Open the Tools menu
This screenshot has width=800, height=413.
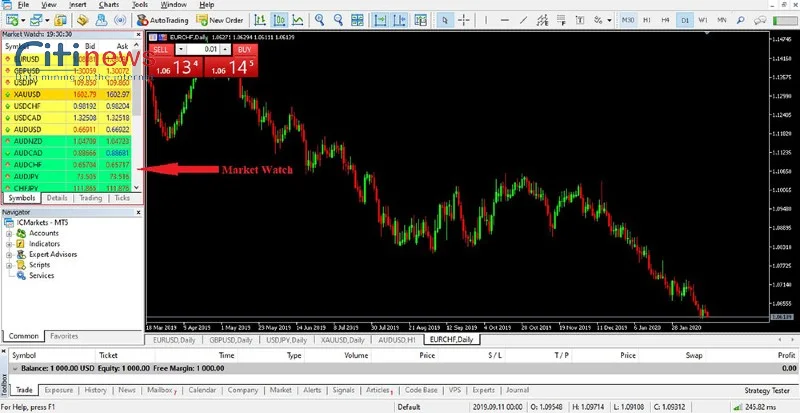click(140, 5)
